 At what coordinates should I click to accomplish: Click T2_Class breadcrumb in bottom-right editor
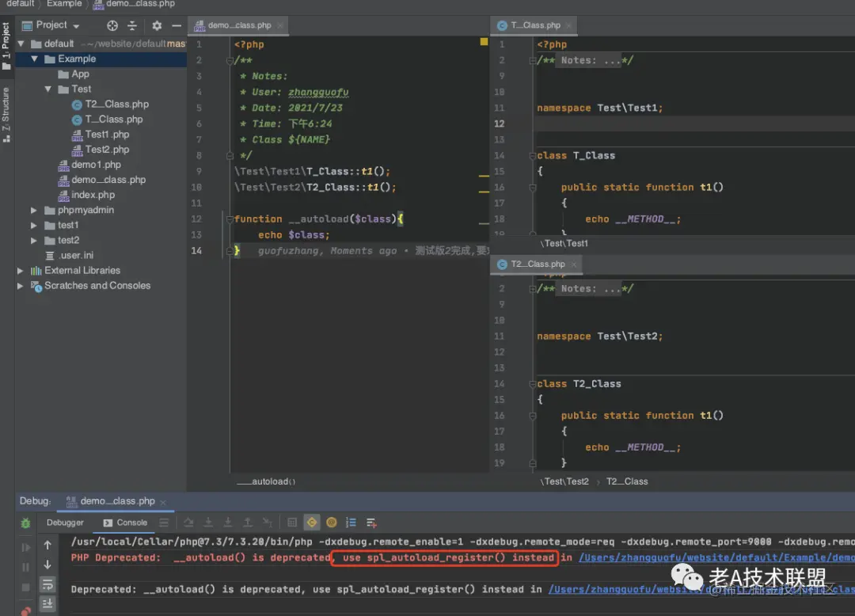pos(627,481)
